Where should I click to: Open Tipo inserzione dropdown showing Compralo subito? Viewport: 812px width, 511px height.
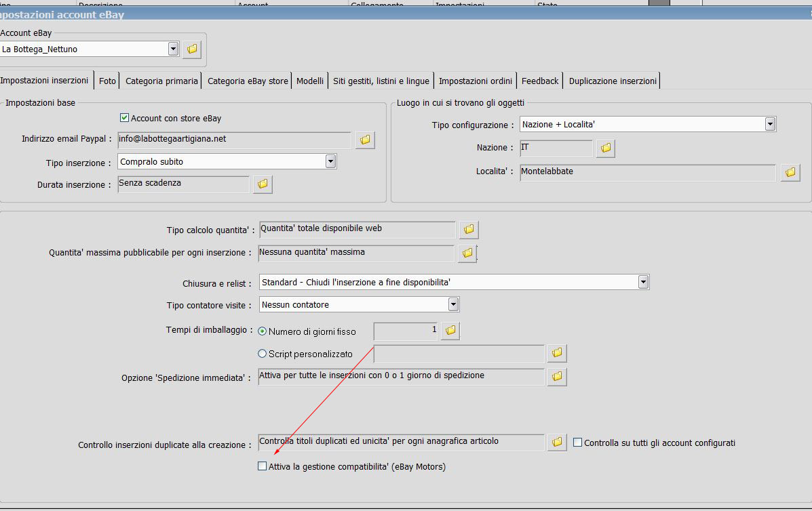tap(331, 161)
